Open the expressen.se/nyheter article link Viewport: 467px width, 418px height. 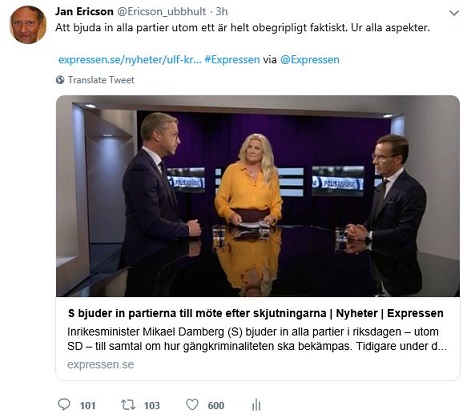coord(130,60)
